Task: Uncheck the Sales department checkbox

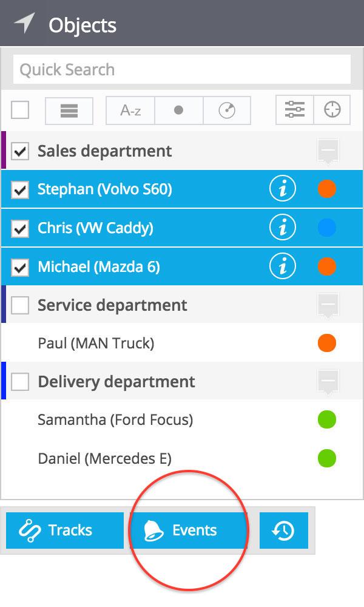Action: (20, 151)
